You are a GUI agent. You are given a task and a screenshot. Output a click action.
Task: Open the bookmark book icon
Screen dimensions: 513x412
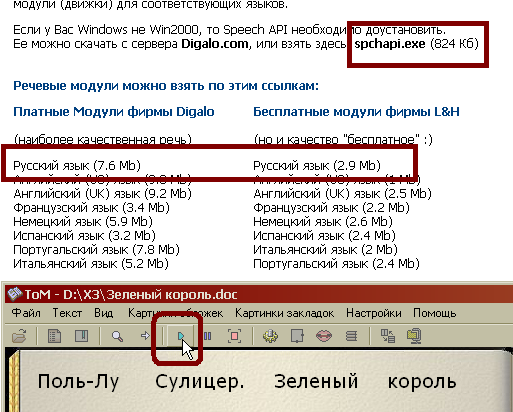click(81, 336)
